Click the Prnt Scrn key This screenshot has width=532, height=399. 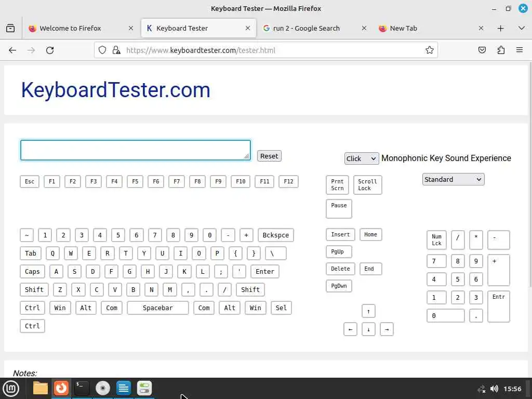pyautogui.click(x=337, y=185)
